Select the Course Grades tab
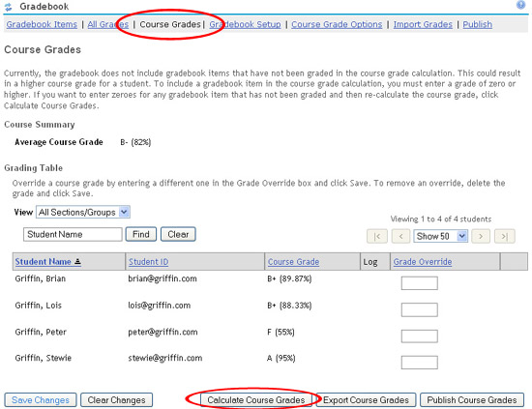Image resolution: width=532 pixels, height=409 pixels. coord(170,24)
